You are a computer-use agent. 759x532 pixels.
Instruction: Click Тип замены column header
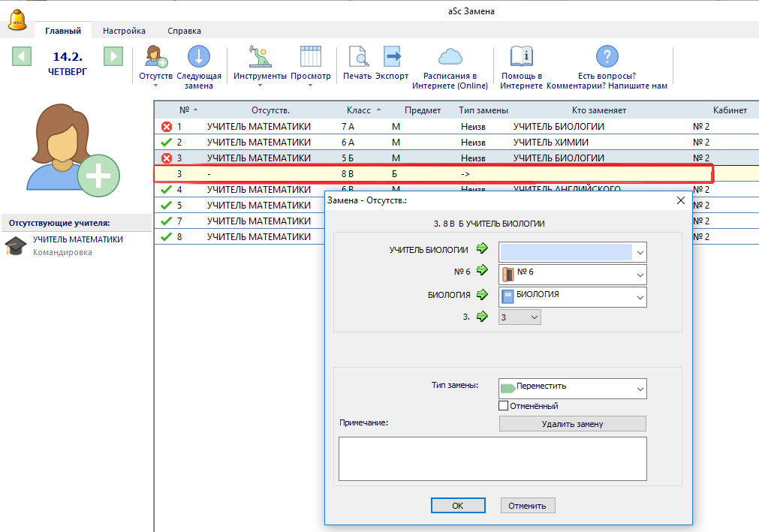pos(483,110)
